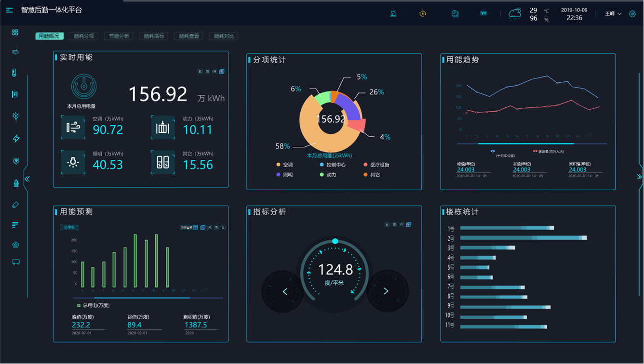
Task: Click the four-square dashboard sidebar icon
Action: (x=15, y=32)
